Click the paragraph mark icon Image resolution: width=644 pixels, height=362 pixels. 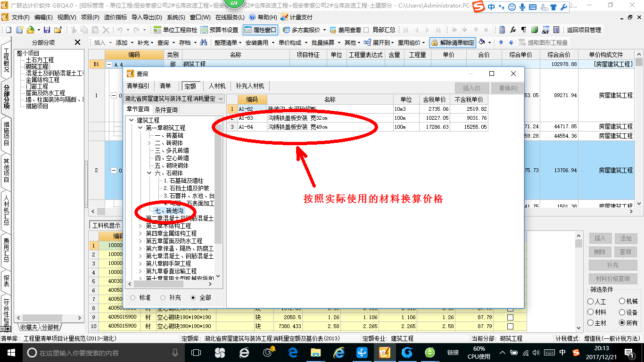click(523, 30)
